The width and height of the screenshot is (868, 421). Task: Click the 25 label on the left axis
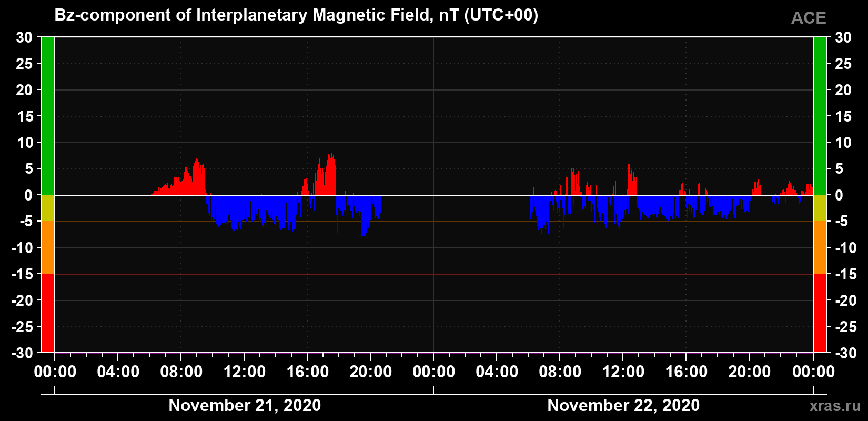click(24, 64)
